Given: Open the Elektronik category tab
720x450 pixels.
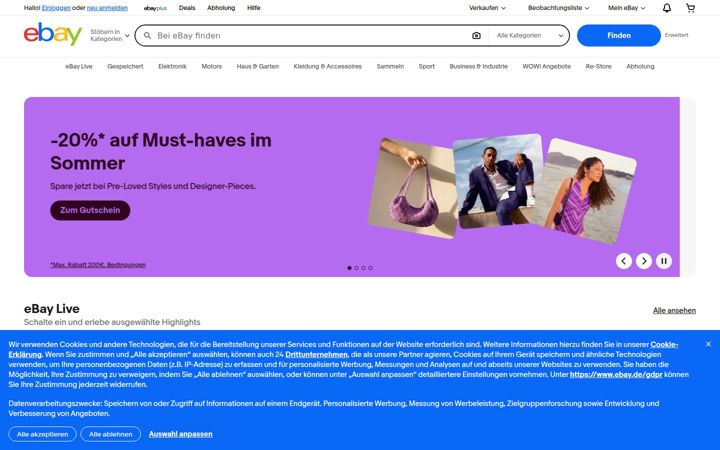Looking at the screenshot, I should coord(172,67).
